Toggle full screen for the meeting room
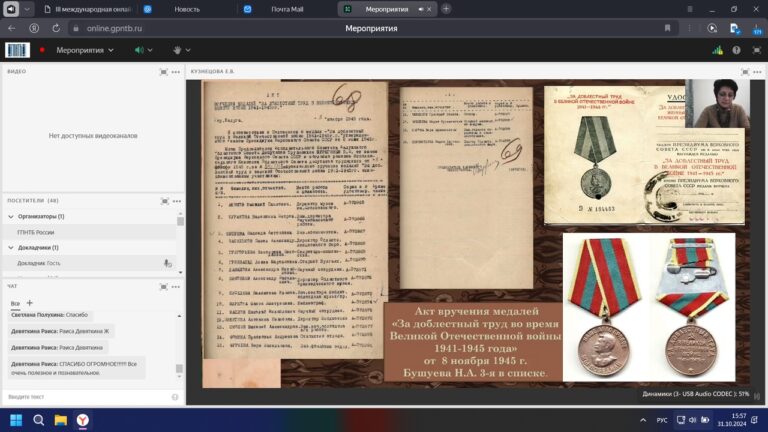 pos(755,49)
